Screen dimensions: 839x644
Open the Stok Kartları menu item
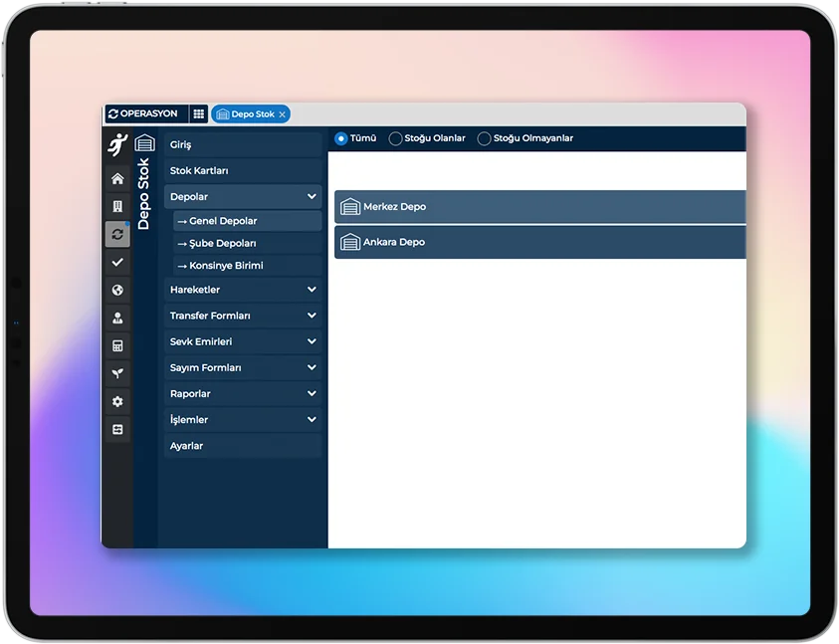tap(243, 171)
